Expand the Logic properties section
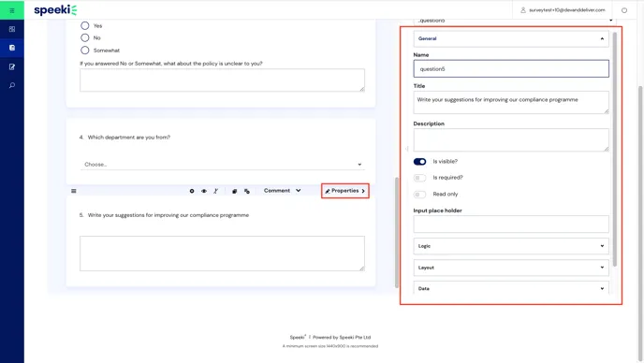This screenshot has width=644, height=363. (x=511, y=246)
